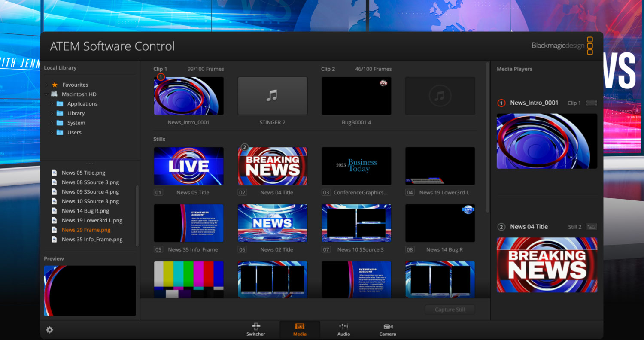Click the still image icon beside Still 2
This screenshot has height=340, width=644.
tap(591, 227)
